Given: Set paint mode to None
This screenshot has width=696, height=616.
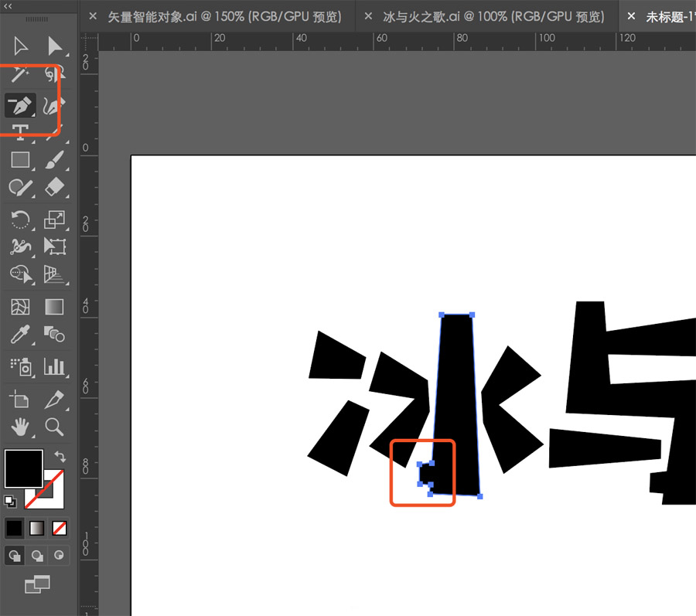Looking at the screenshot, I should 60,528.
